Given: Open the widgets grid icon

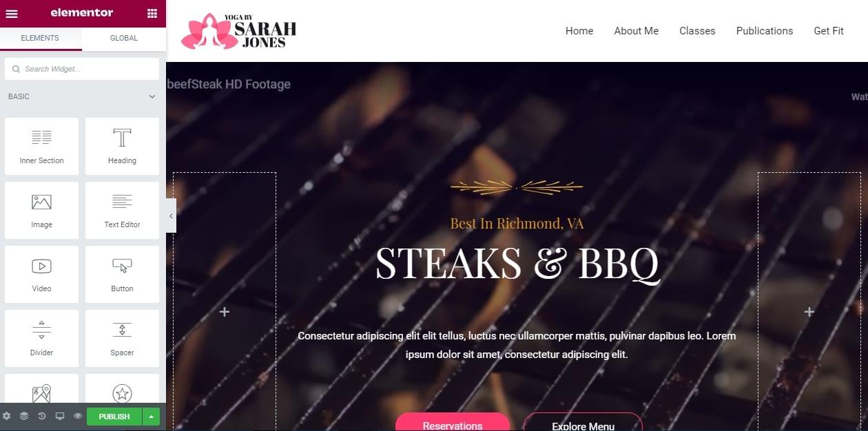Looking at the screenshot, I should coord(152,13).
